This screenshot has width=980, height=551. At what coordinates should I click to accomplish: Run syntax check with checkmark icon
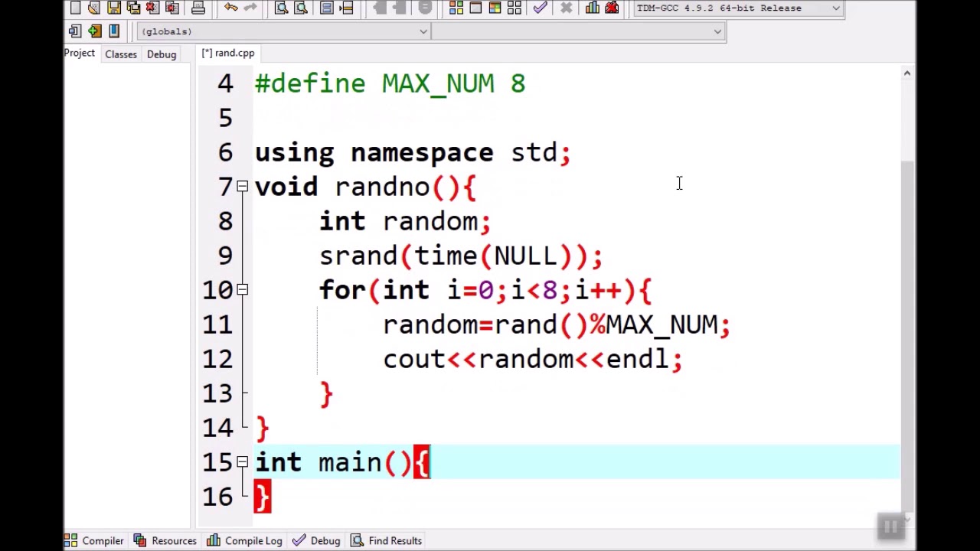pos(541,8)
